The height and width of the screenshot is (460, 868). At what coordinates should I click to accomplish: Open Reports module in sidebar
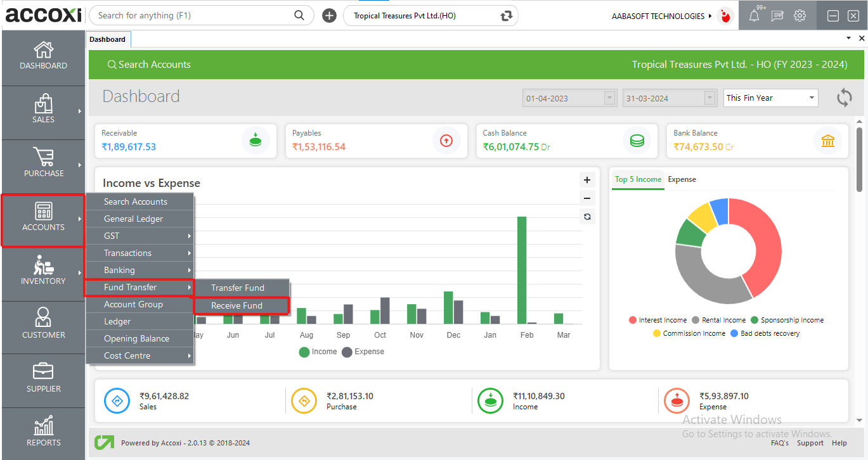pyautogui.click(x=43, y=432)
